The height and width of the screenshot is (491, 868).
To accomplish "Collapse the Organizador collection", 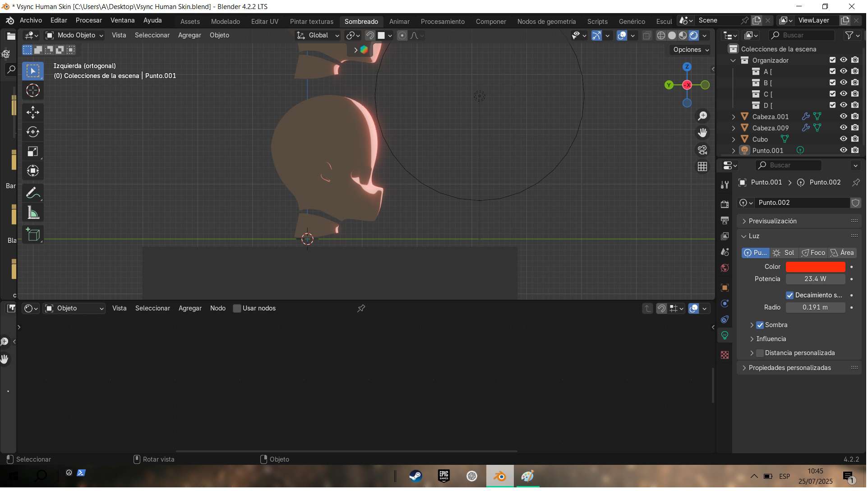I will click(x=734, y=60).
